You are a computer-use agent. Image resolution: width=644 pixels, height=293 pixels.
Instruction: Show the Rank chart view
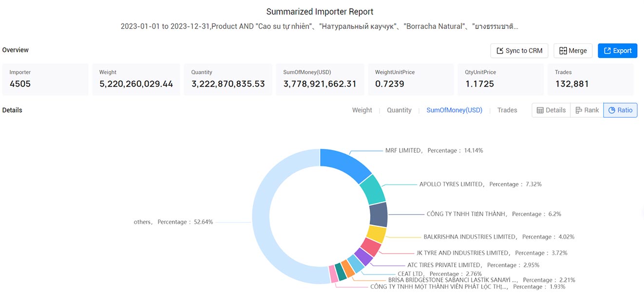pyautogui.click(x=587, y=110)
